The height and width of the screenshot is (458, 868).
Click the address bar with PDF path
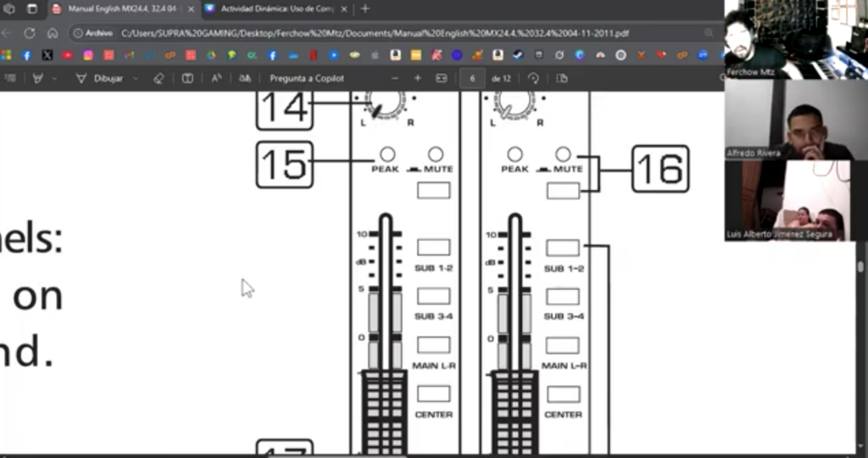(x=375, y=33)
